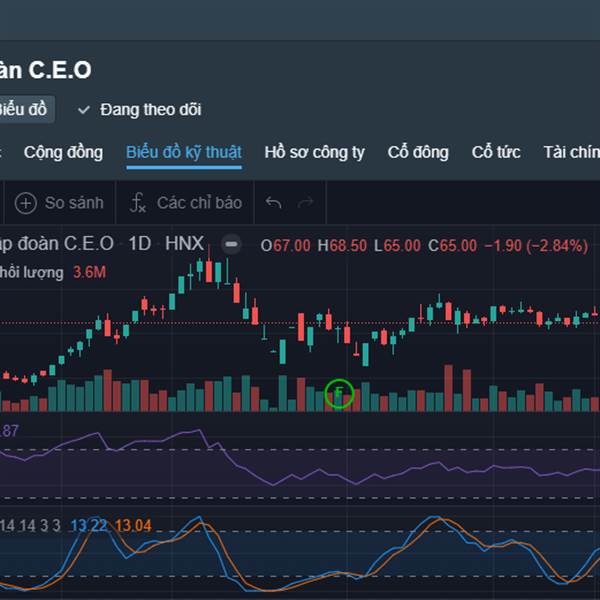Open the So sánh compare label
600x600 pixels.
pos(74,203)
